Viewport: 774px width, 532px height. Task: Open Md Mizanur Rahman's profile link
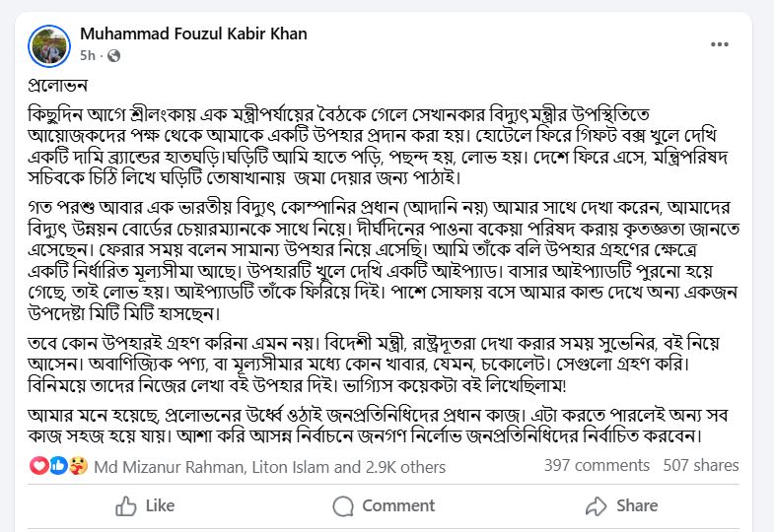157,465
